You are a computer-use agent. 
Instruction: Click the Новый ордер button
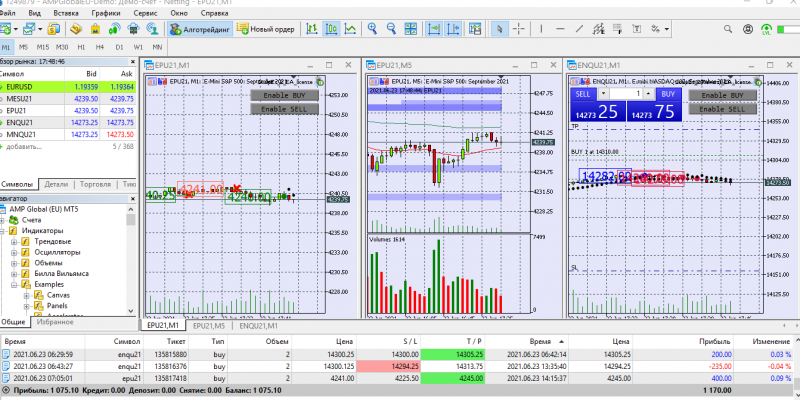click(266, 29)
